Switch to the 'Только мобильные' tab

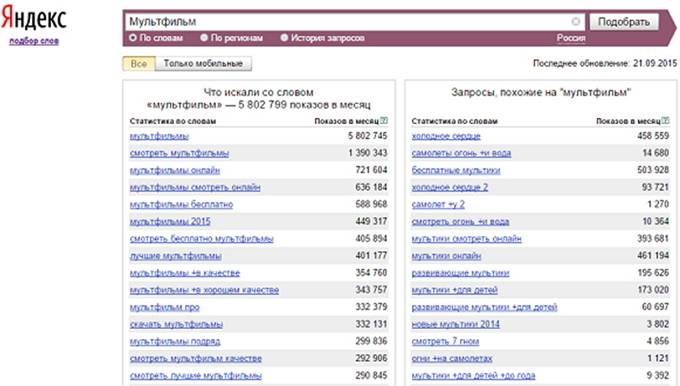point(203,64)
